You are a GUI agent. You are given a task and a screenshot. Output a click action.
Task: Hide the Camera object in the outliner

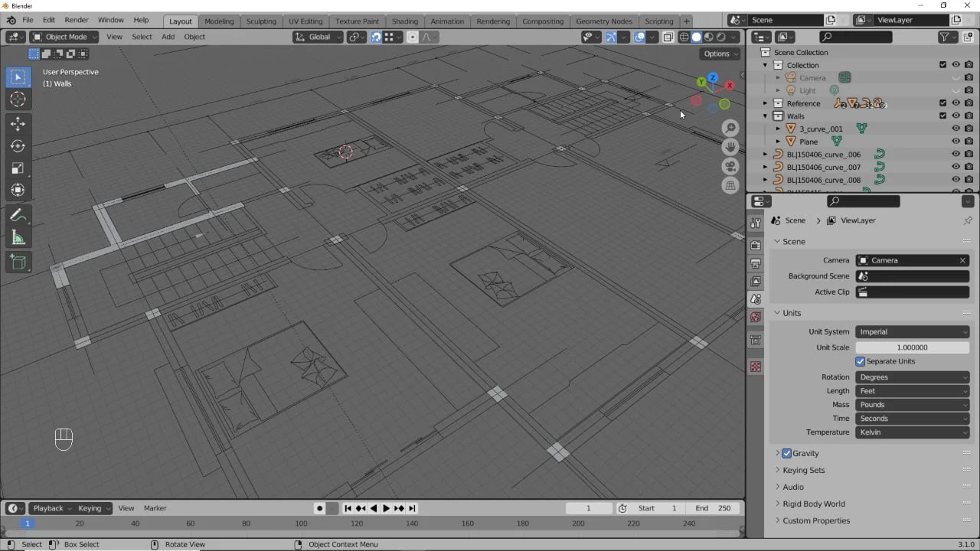tap(955, 77)
